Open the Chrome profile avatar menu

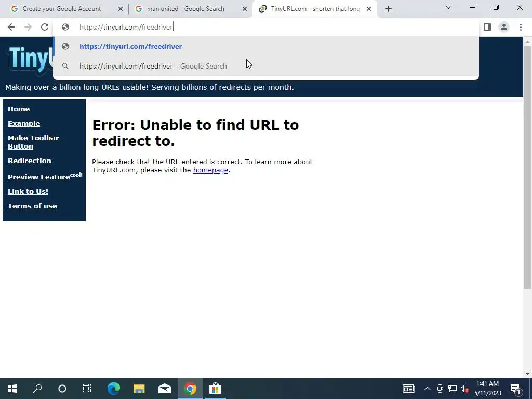tap(504, 27)
